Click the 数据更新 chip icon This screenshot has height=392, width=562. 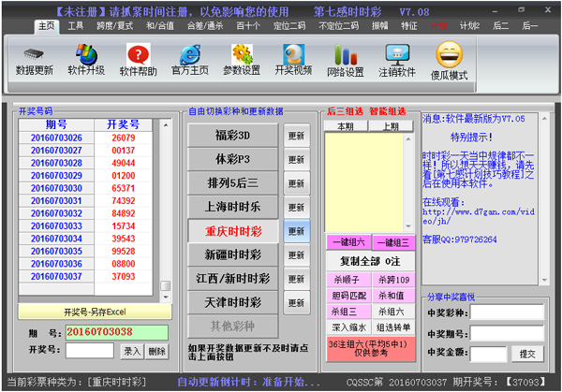point(34,54)
